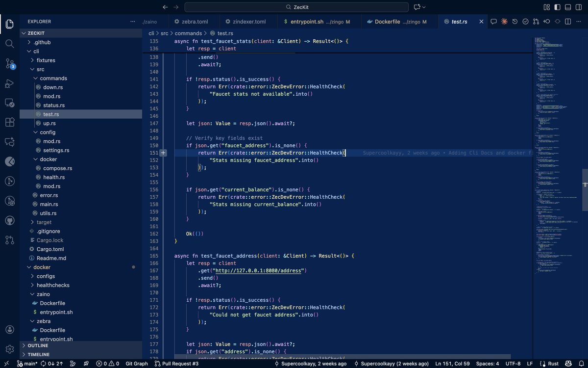Screen dimensions: 588x368
Task: Click the plus icon beside line 151
Action: [163, 153]
